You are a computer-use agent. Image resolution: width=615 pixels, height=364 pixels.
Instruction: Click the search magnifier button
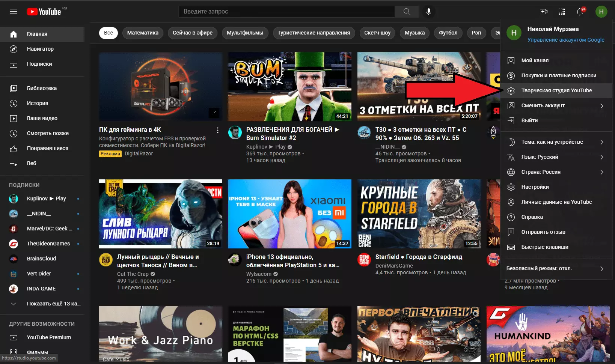tap(407, 12)
